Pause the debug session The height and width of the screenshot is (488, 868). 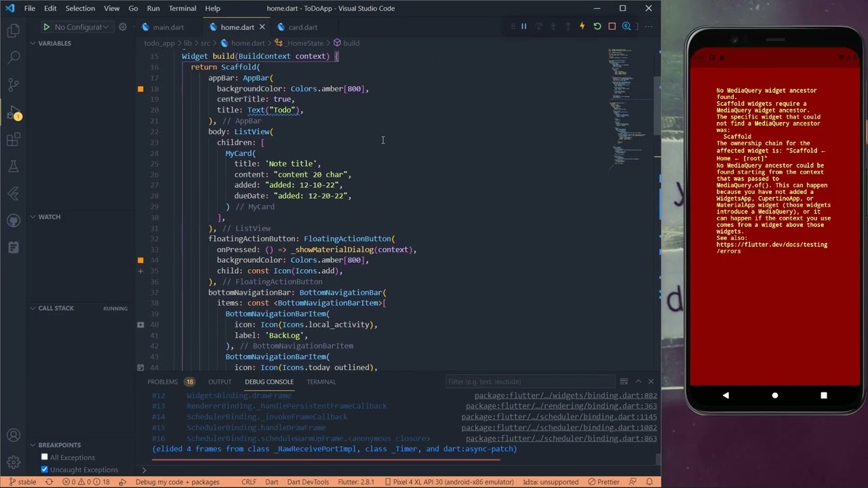[x=524, y=26]
